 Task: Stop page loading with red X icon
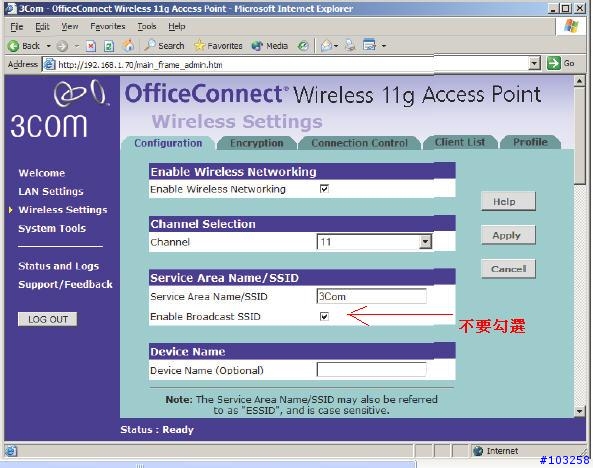[91, 46]
